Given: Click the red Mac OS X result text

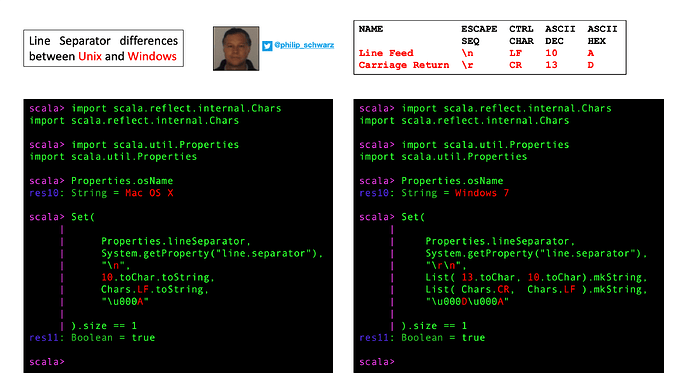Looking at the screenshot, I should 149,193.
